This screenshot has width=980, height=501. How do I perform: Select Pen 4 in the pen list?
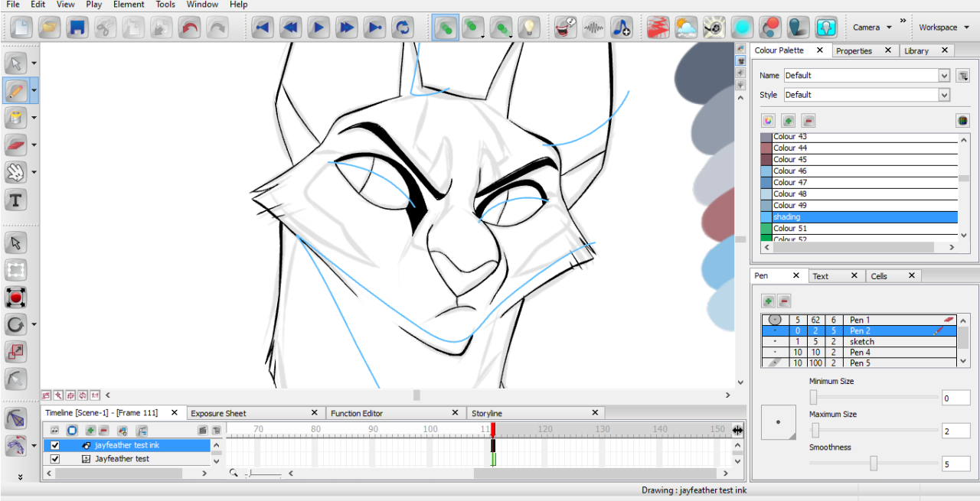pos(858,352)
